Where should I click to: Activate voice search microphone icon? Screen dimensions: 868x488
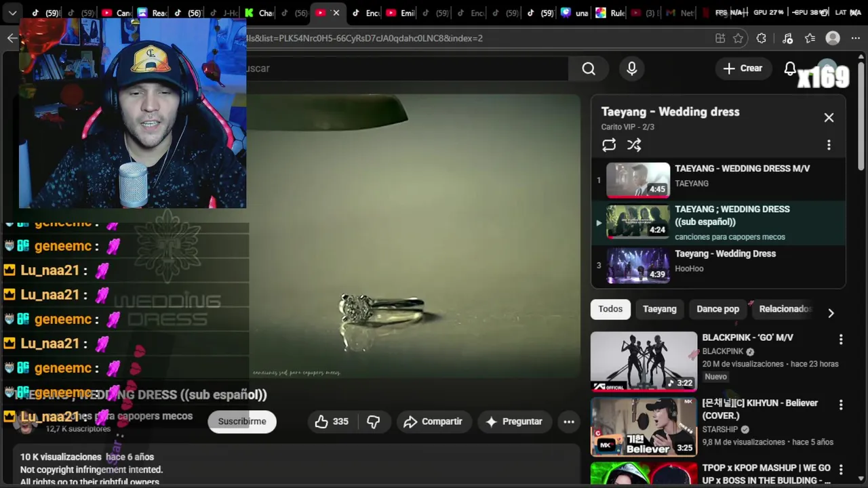pos(632,68)
